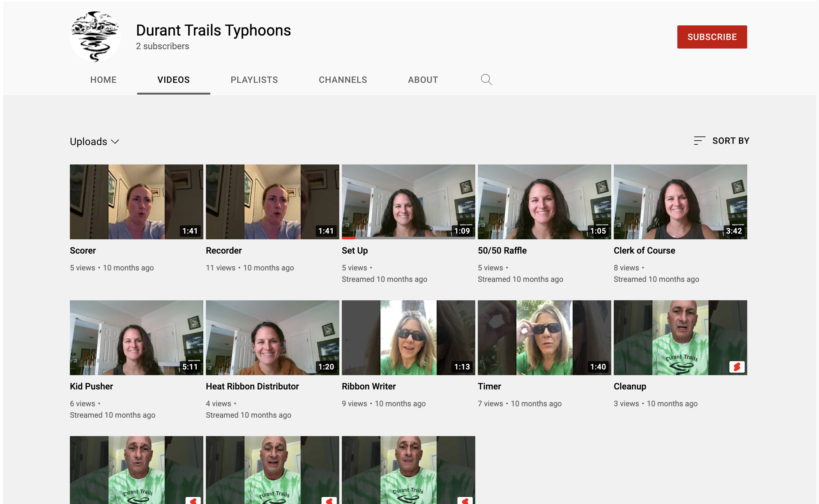Click "7 views" under Timer
819x504 pixels.
pos(490,404)
